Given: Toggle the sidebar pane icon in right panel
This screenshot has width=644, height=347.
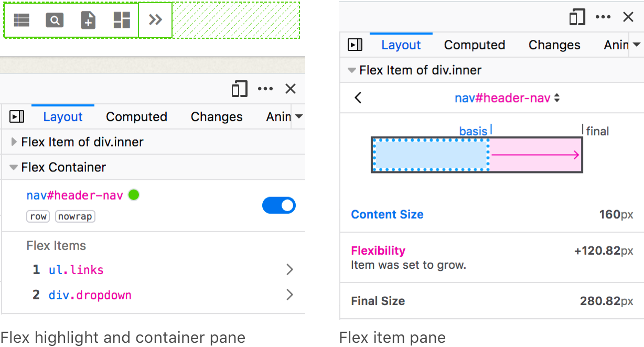Looking at the screenshot, I should (x=355, y=45).
